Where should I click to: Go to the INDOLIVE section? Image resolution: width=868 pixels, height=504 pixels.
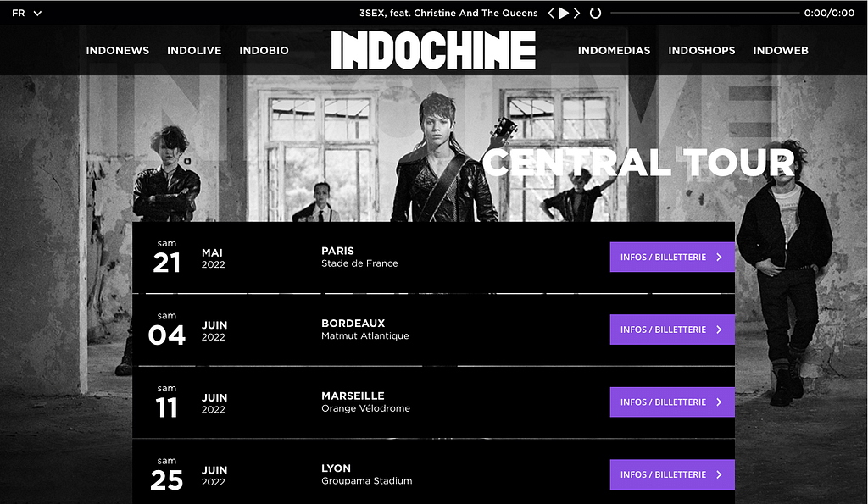pyautogui.click(x=194, y=50)
